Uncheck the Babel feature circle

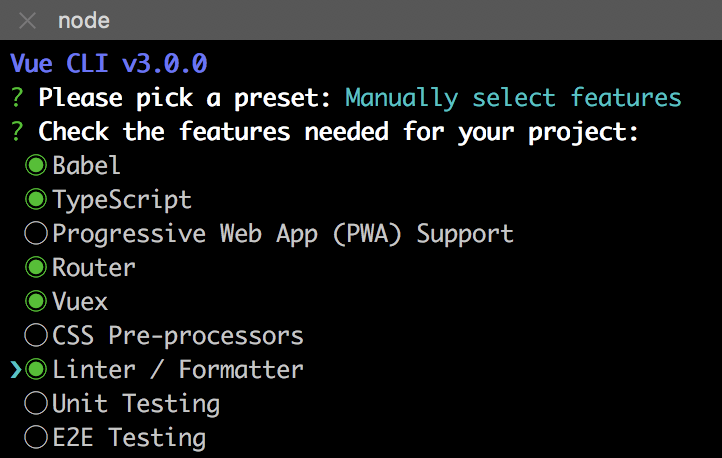[x=36, y=166]
